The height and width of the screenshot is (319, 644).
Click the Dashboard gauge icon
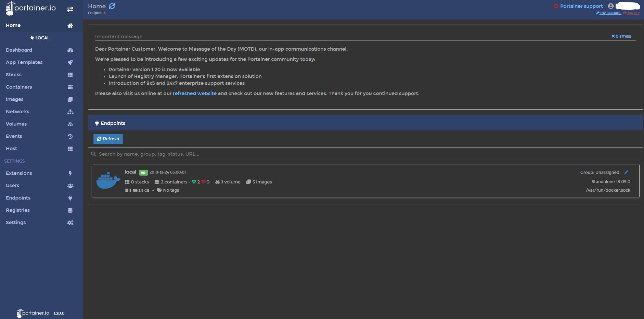(70, 50)
